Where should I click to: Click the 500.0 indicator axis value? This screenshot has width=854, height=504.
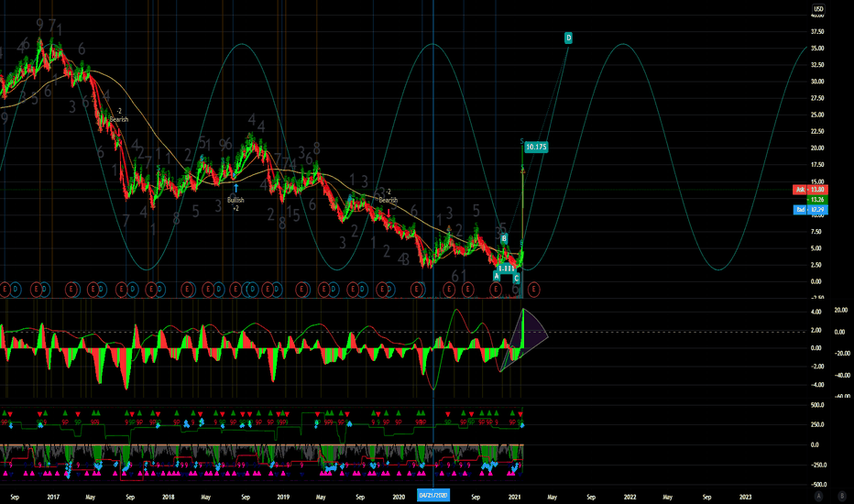click(x=817, y=405)
